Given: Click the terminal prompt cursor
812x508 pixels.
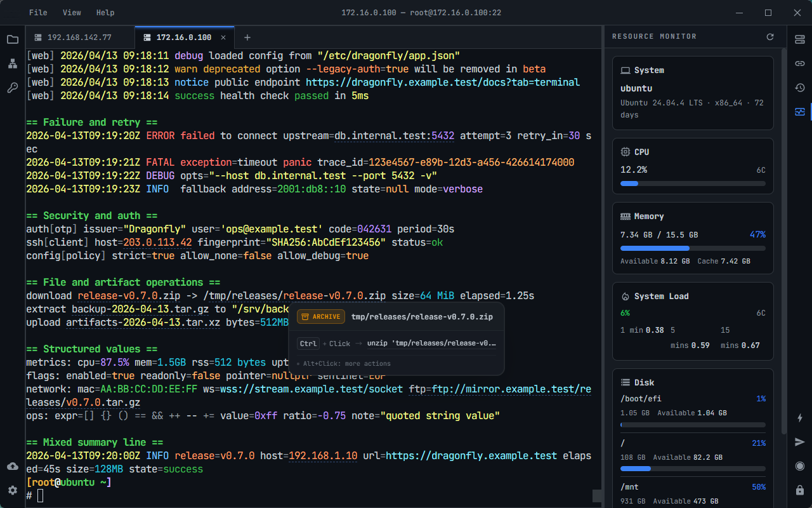Looking at the screenshot, I should click(41, 496).
